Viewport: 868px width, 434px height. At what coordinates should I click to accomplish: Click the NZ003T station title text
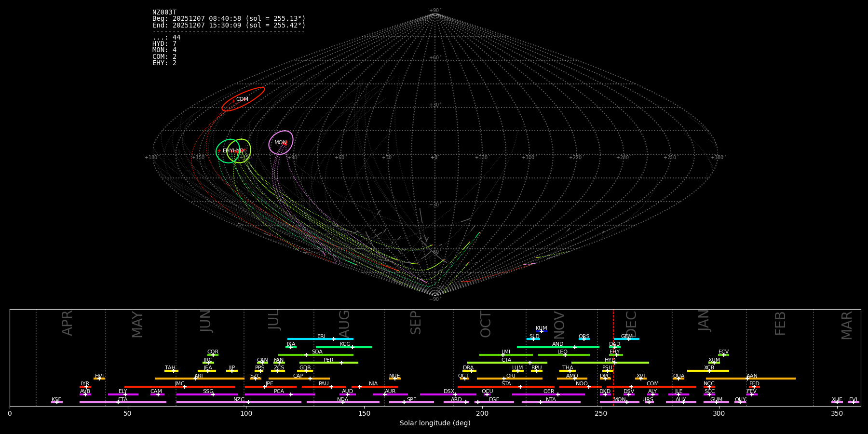point(164,13)
